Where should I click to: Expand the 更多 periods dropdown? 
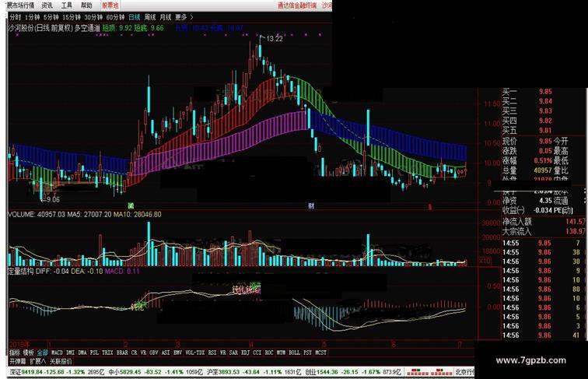coord(184,17)
